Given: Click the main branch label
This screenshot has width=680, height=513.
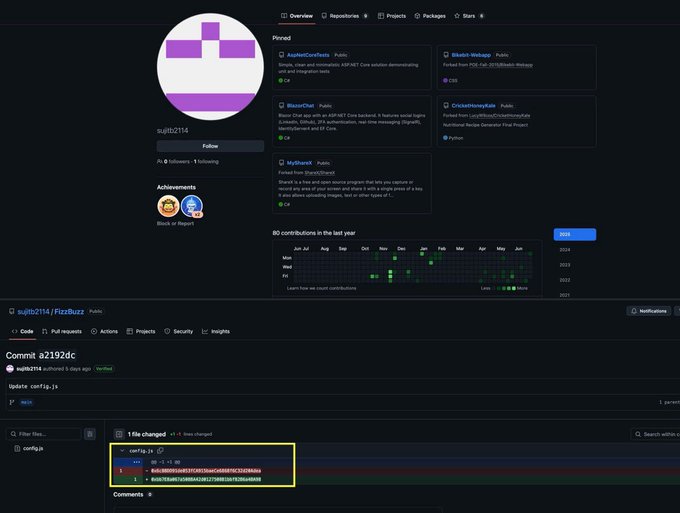Looking at the screenshot, I should [26, 402].
